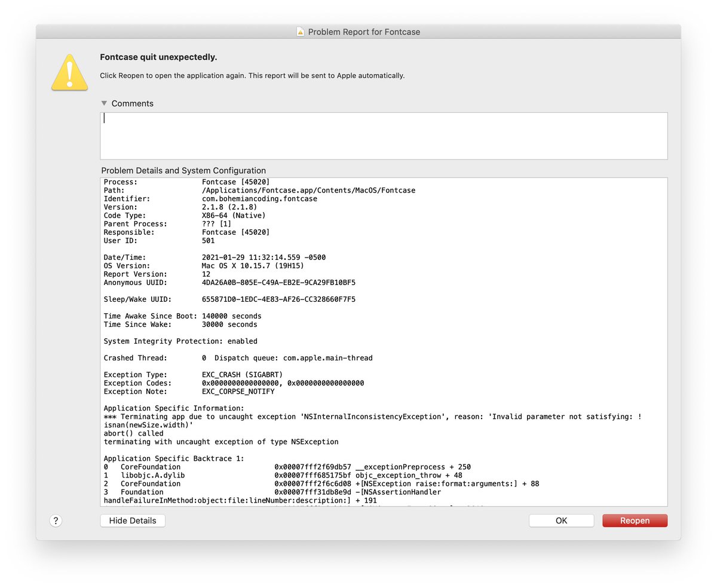Click the Anonymous UUID value
Image resolution: width=717 pixels, height=588 pixels.
[278, 282]
